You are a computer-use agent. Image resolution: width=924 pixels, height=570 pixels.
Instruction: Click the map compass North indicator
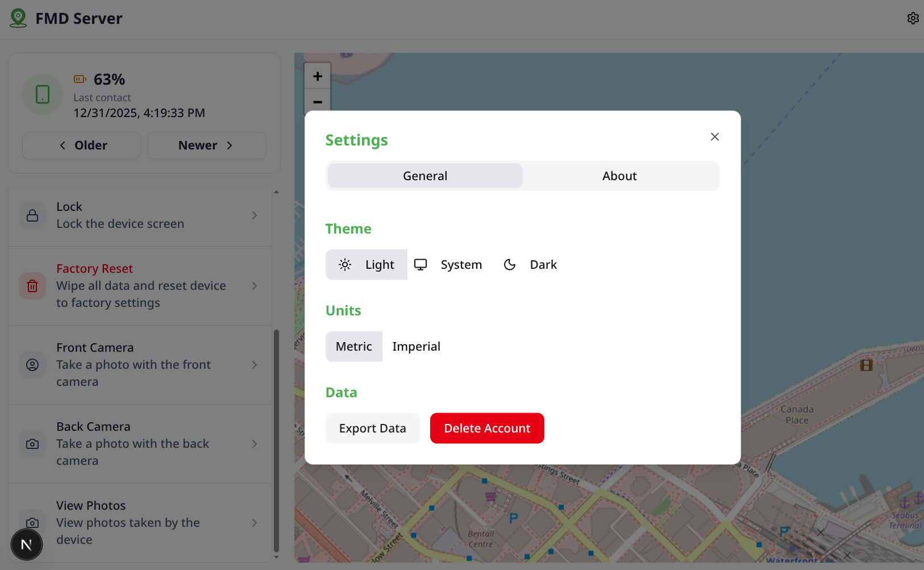point(27,544)
